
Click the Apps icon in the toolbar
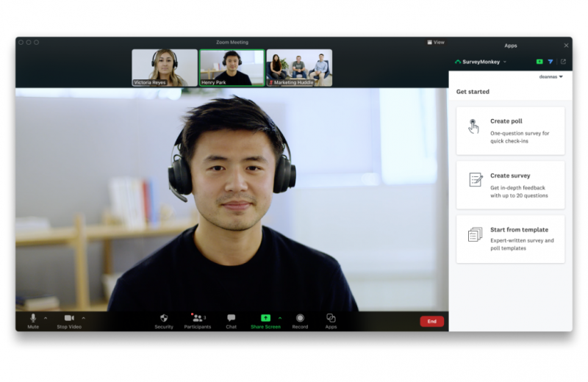[331, 318]
